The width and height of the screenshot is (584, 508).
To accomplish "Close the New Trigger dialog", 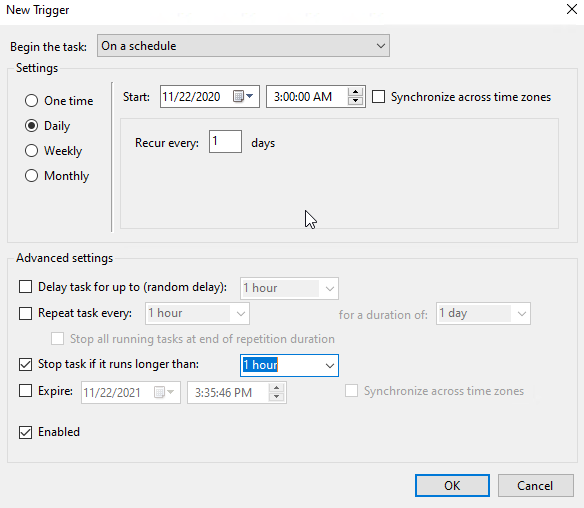I will point(572,9).
